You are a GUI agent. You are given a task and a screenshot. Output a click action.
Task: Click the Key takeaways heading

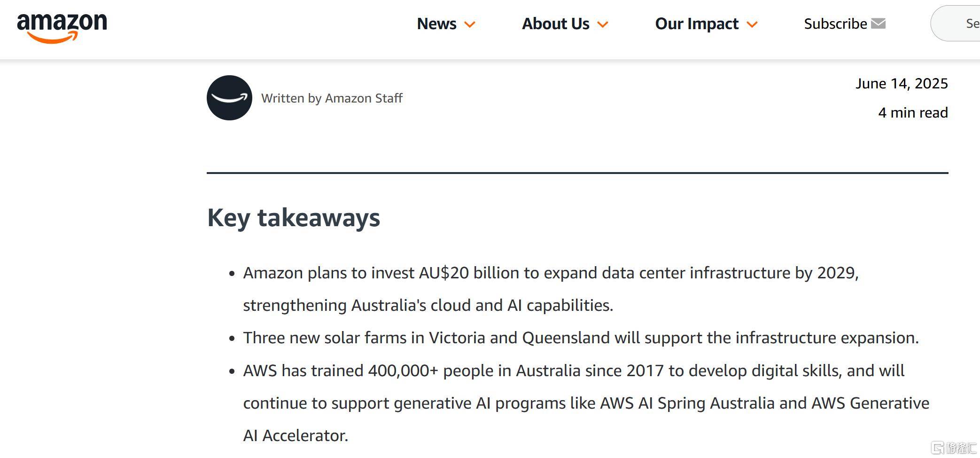pyautogui.click(x=294, y=218)
